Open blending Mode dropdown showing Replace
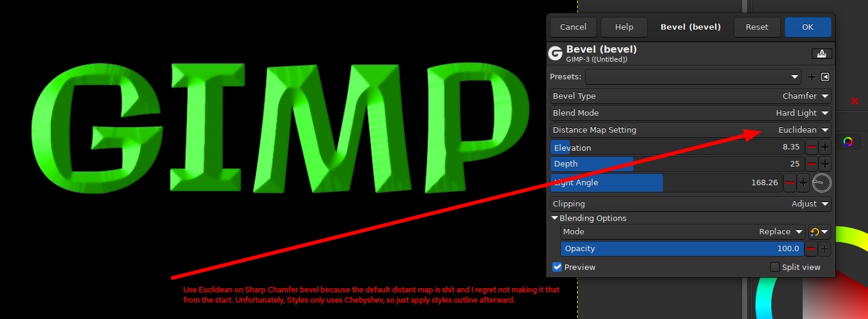Viewport: 868px width, 319px height. pos(682,232)
